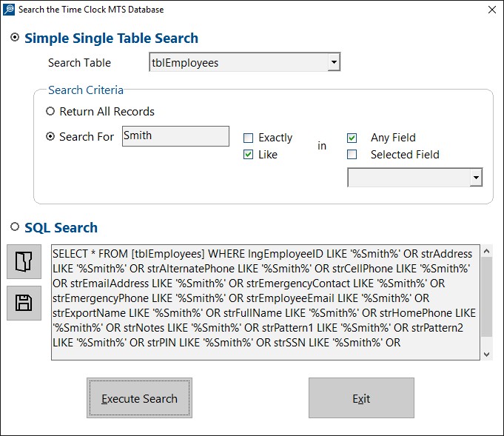Open the Search Table dropdown arrow
Viewport: 504px width, 436px height.
pos(334,62)
